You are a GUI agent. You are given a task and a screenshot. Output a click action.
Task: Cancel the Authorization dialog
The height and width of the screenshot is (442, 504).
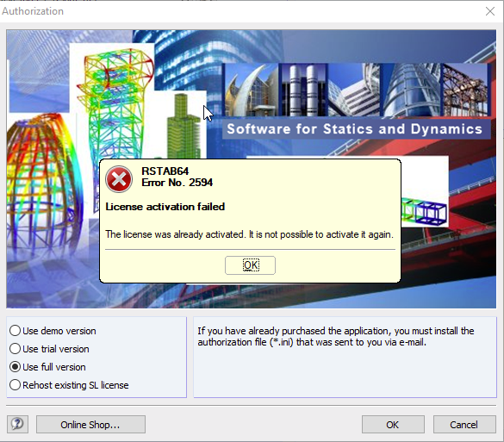(464, 424)
